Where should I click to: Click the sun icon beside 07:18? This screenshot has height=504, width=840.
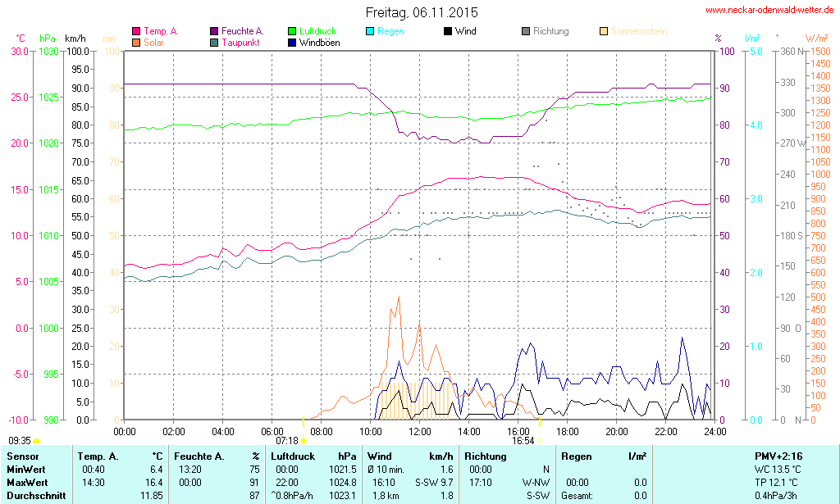click(x=304, y=441)
